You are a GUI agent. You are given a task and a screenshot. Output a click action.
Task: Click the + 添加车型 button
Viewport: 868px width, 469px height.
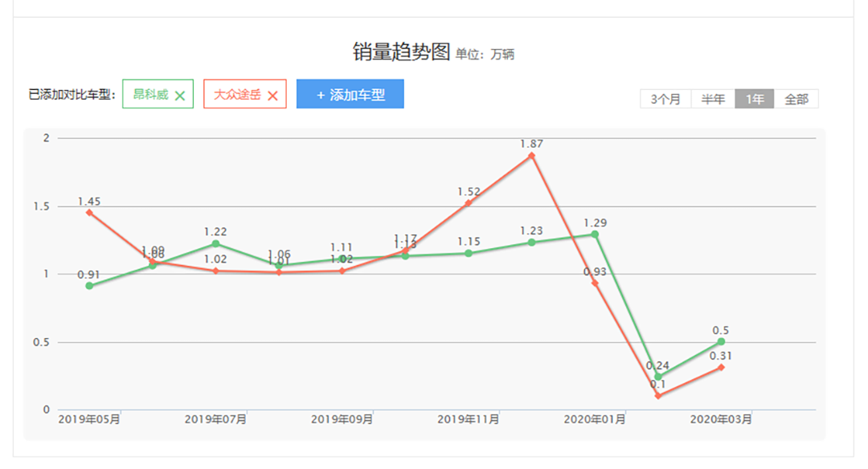click(350, 95)
